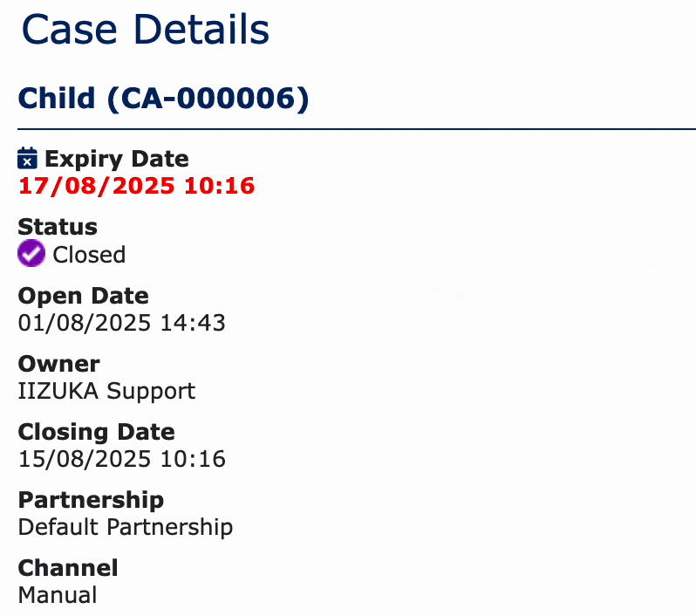Open the IIZUKA Support owner value

106,392
